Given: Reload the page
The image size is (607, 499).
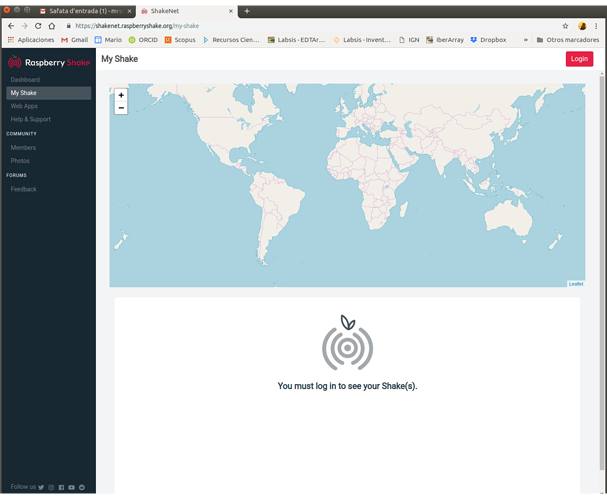Looking at the screenshot, I should 38,26.
